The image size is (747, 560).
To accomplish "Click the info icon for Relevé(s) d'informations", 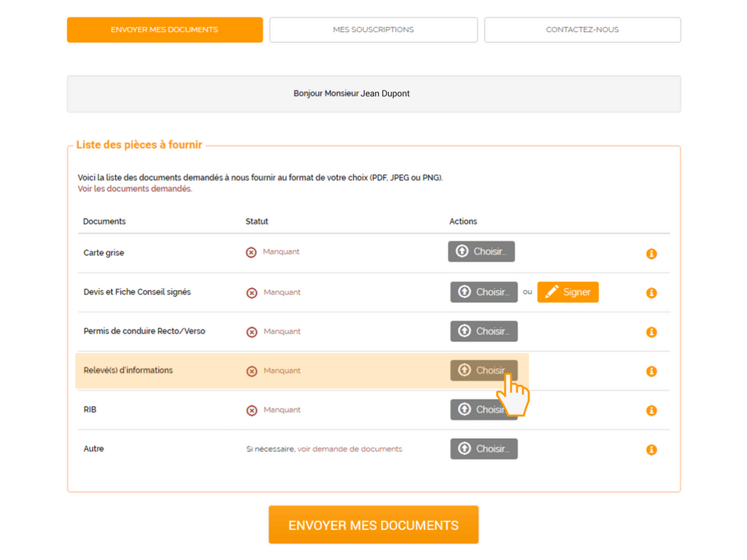I will click(651, 371).
